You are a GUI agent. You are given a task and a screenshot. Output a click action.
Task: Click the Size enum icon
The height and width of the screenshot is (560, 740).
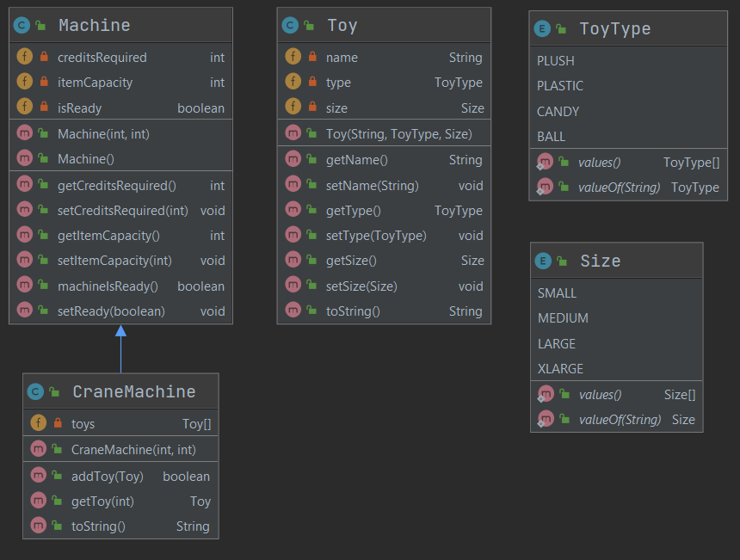coord(541,261)
